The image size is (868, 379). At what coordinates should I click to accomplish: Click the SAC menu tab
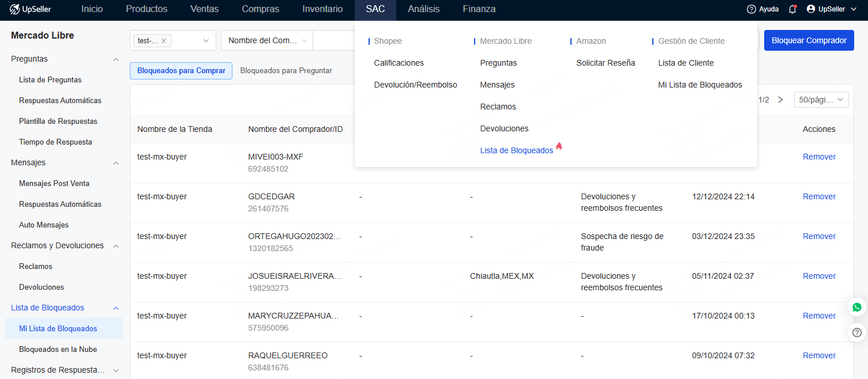[x=375, y=9]
